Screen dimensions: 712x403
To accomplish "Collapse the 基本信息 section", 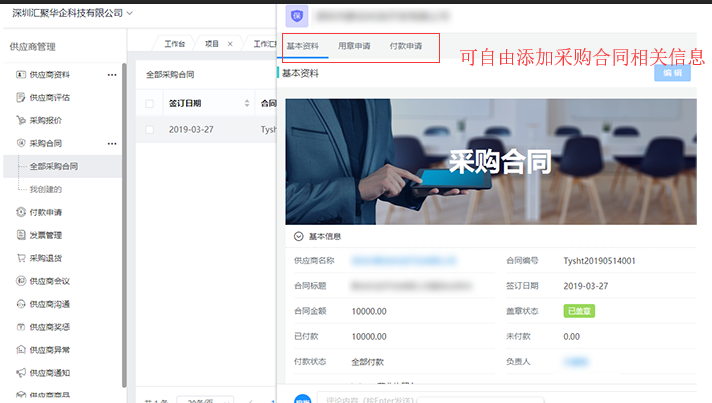I will [298, 236].
